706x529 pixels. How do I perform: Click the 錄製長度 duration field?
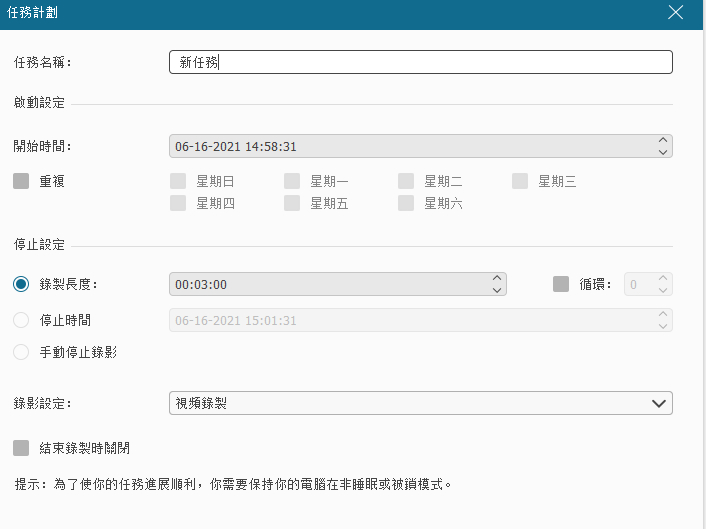point(338,284)
